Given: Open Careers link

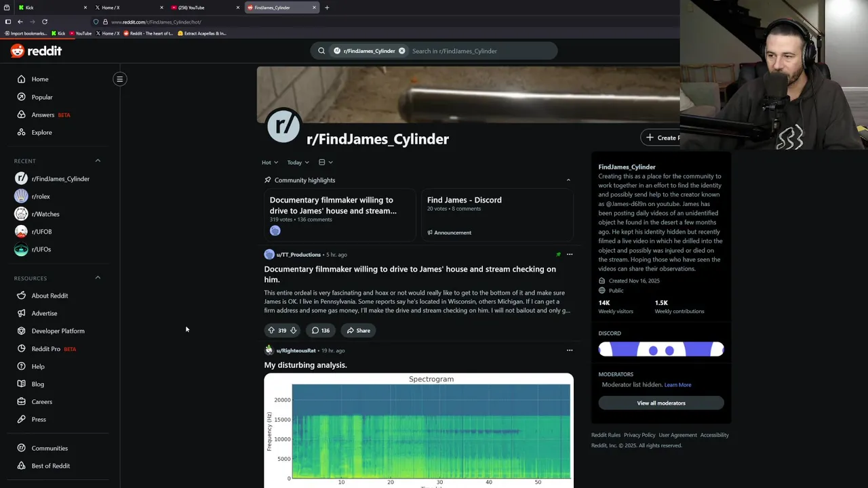Looking at the screenshot, I should (41, 401).
